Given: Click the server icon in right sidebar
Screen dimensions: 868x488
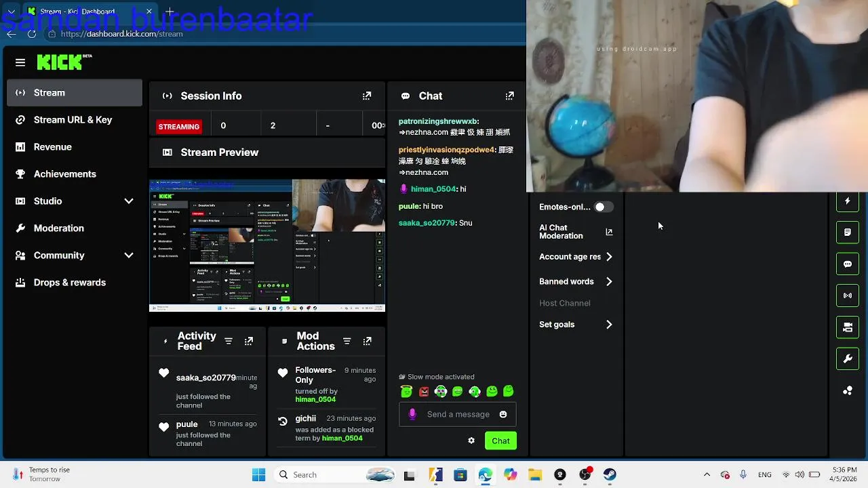Looking at the screenshot, I should [x=848, y=327].
